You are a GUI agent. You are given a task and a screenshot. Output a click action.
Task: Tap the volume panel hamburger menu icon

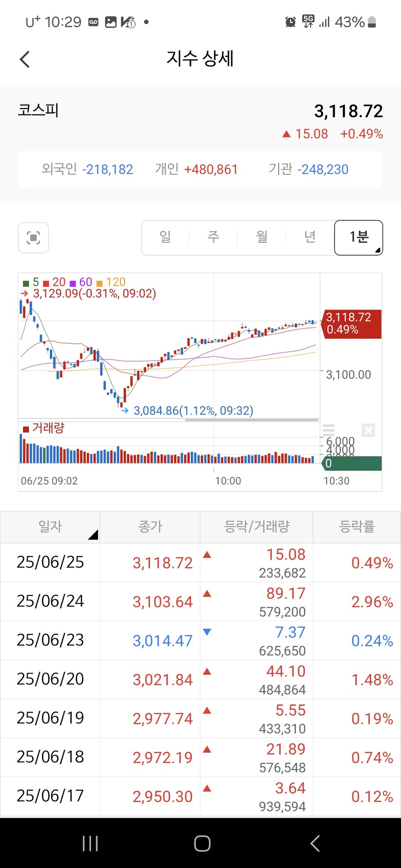[328, 430]
